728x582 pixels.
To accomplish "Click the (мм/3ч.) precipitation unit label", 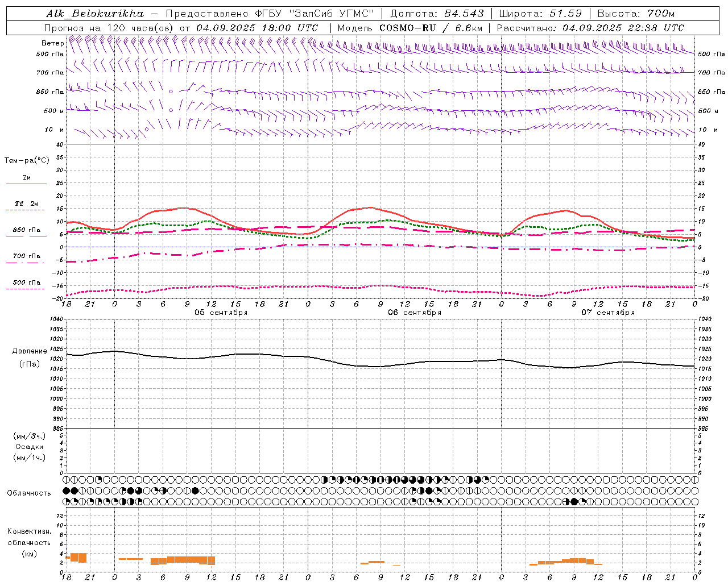I will click(x=30, y=436).
